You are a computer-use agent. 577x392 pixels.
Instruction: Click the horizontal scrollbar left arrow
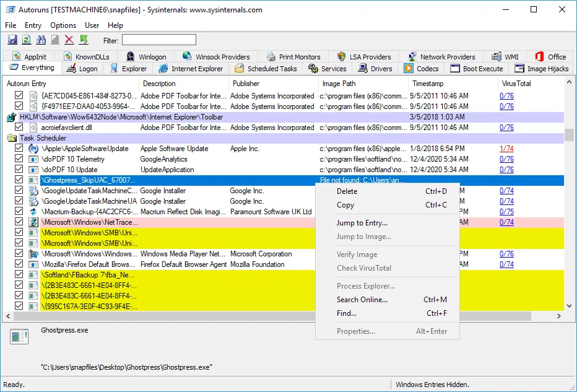coord(9,316)
